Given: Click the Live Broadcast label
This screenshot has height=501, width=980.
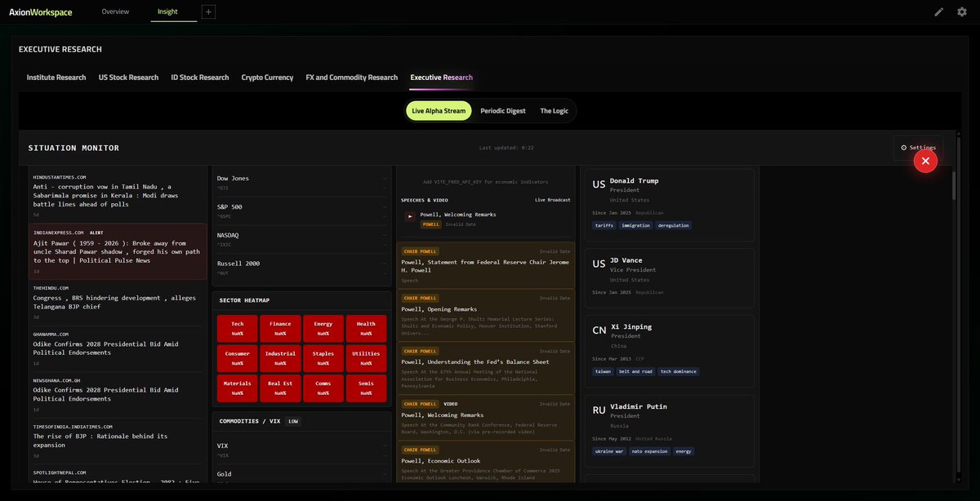Looking at the screenshot, I should tap(553, 200).
